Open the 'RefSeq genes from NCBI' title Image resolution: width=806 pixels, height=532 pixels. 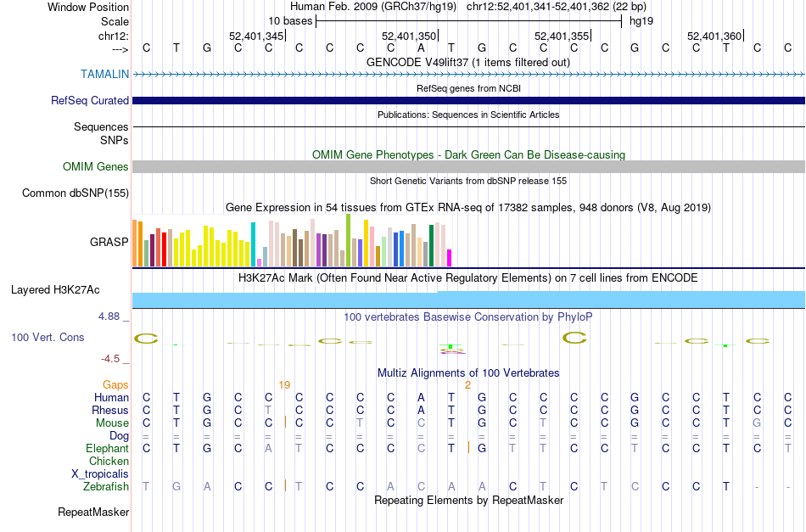[x=468, y=88]
